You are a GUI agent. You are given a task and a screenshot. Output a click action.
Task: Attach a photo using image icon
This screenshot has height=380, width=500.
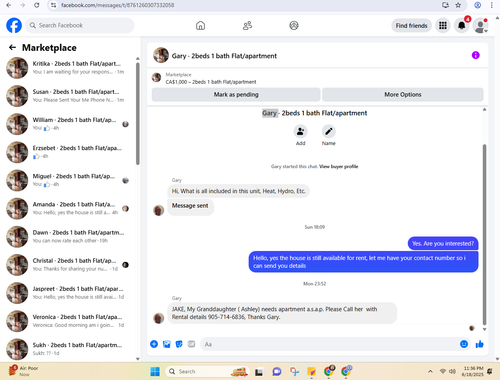[167, 344]
